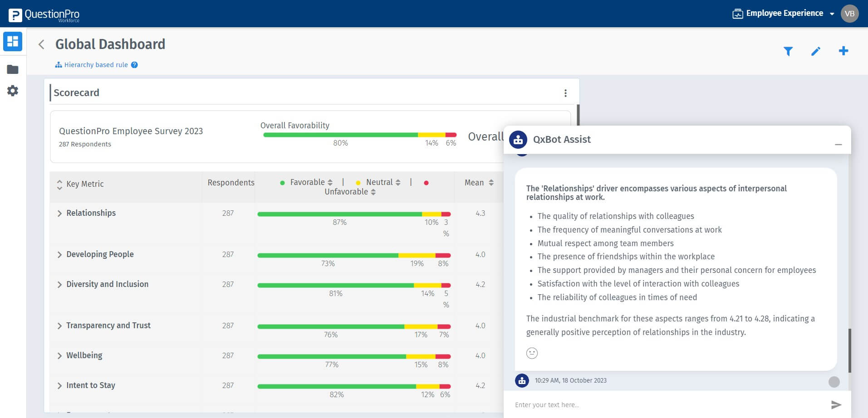Viewport: 868px width, 418px height.
Task: Click the smiley feedback icon in chat
Action: (x=532, y=353)
